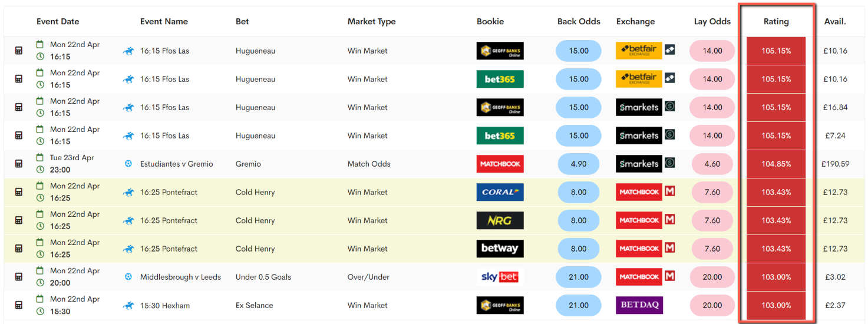Click calculator icon for 15:30 Hexham row

coord(19,305)
